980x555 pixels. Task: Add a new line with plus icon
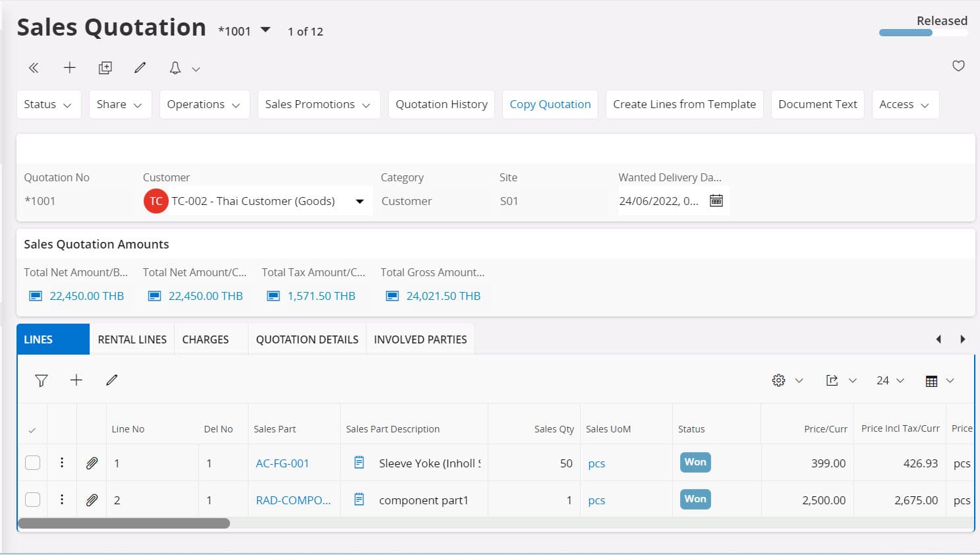click(x=76, y=380)
